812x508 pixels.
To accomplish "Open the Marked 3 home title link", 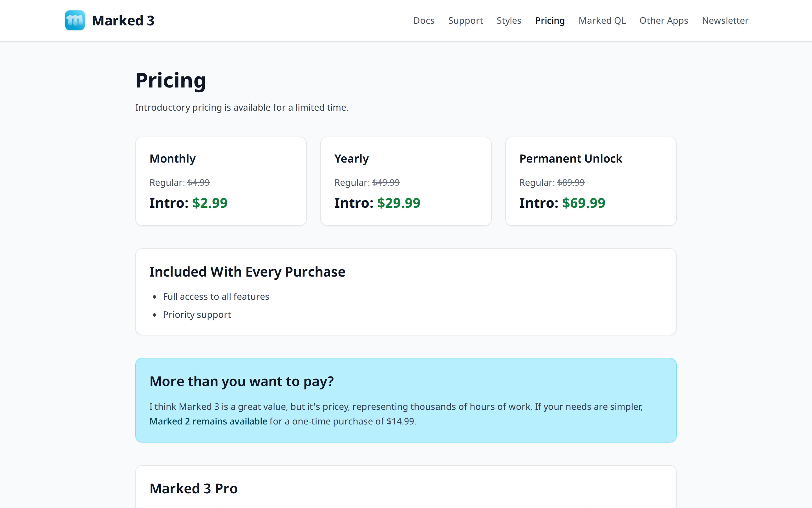I will [x=123, y=21].
